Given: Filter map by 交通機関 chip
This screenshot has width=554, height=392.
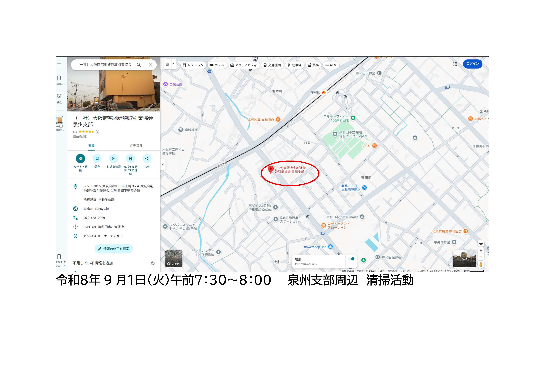Looking at the screenshot, I should (272, 65).
